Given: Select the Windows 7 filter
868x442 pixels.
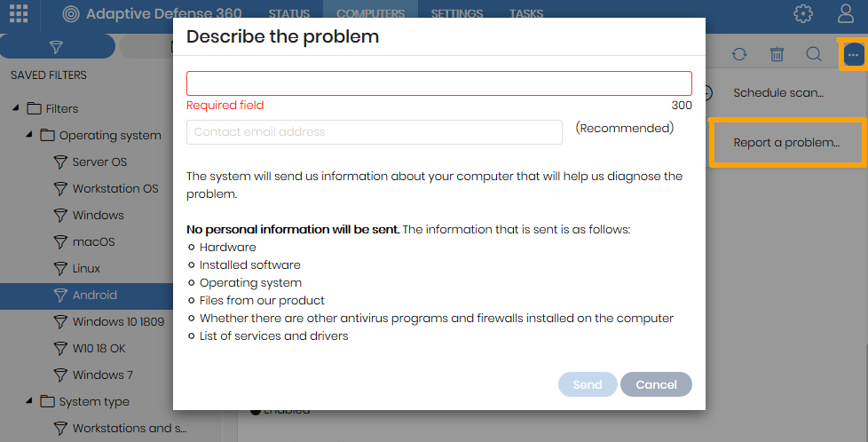Looking at the screenshot, I should pyautogui.click(x=102, y=375).
